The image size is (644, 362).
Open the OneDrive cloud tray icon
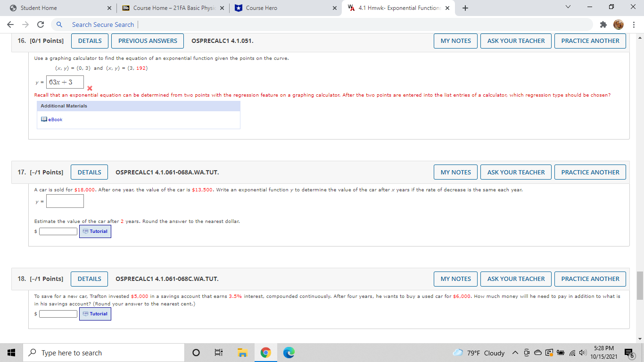(x=538, y=353)
